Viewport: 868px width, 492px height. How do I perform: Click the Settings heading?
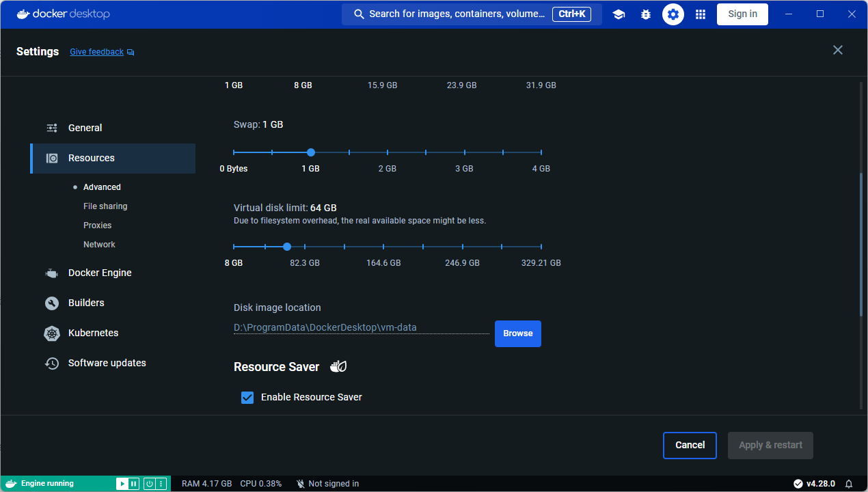(38, 51)
